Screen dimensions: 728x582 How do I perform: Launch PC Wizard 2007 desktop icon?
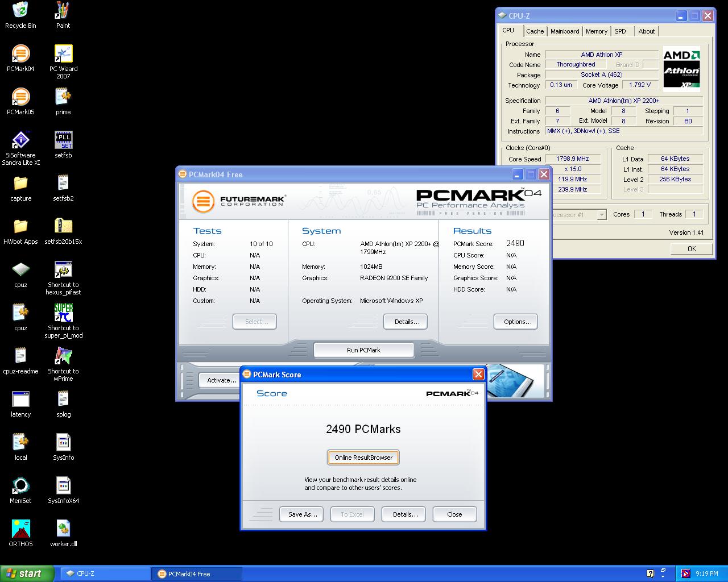coord(63,63)
